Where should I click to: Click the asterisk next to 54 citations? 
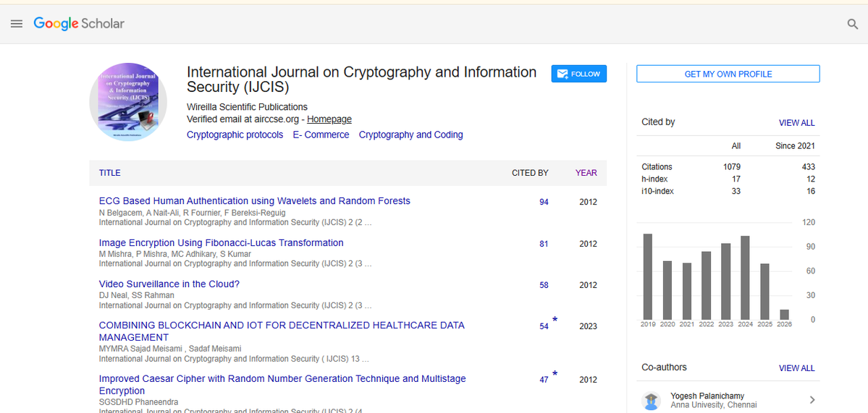555,320
